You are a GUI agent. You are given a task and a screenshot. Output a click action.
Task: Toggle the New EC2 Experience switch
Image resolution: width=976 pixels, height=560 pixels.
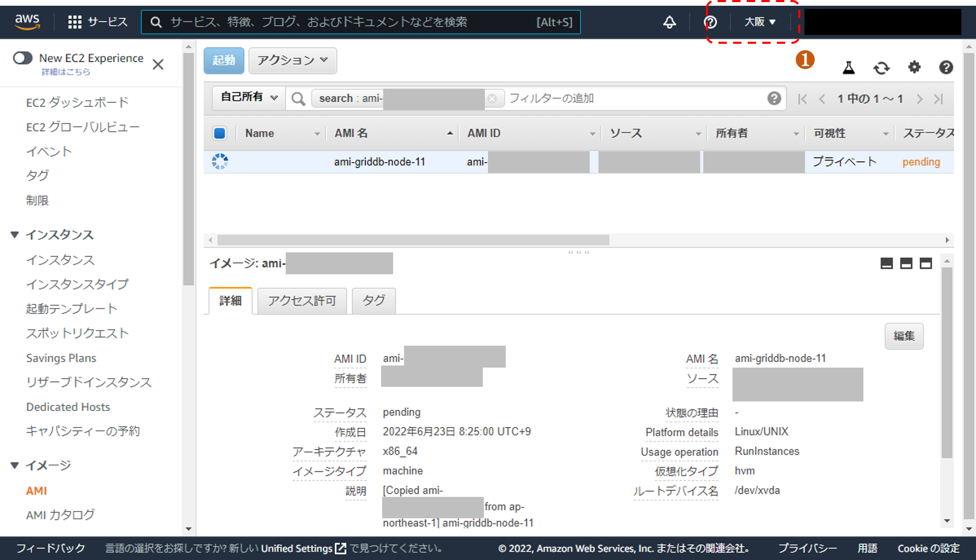tap(23, 58)
